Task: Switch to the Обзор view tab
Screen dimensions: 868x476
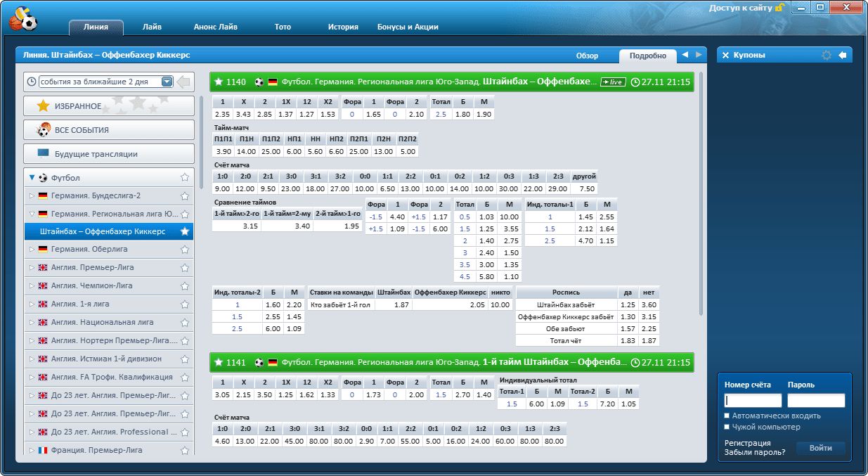Action: coord(587,56)
